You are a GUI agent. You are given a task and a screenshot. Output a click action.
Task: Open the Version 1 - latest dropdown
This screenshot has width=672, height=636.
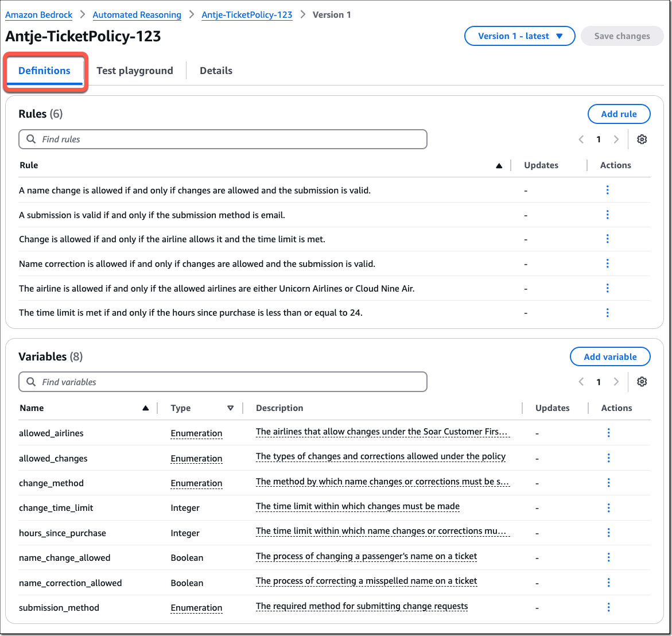[x=519, y=36]
